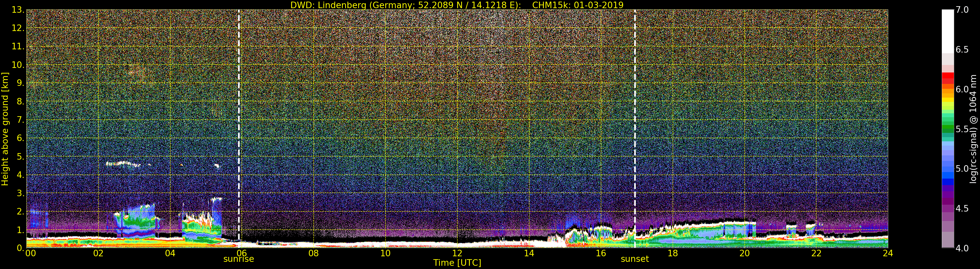
Task: Click the '02' time axis tick label
Action: click(98, 253)
